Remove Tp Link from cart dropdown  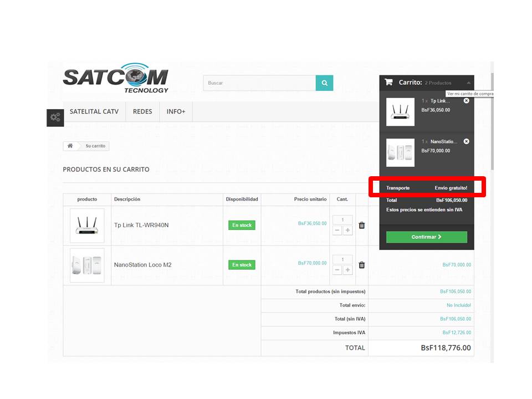click(467, 101)
